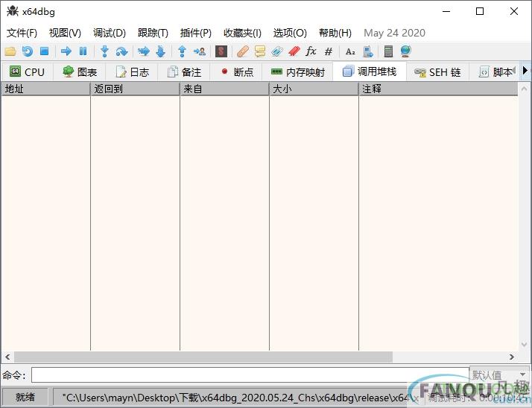The height and width of the screenshot is (408, 532).
Task: Click the horizontal scrollbar right arrow
Action: [x=512, y=357]
